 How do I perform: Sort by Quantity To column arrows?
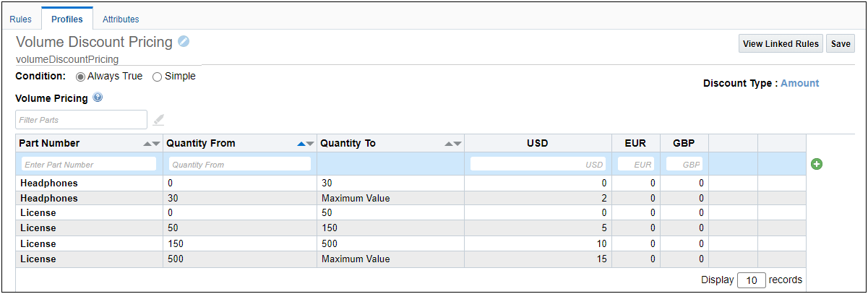coord(453,144)
